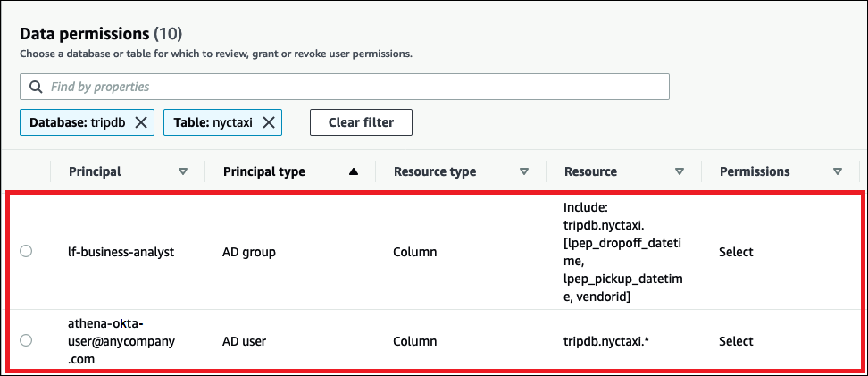This screenshot has width=868, height=376.
Task: Click the Database: tripdb filter label
Action: tap(77, 122)
